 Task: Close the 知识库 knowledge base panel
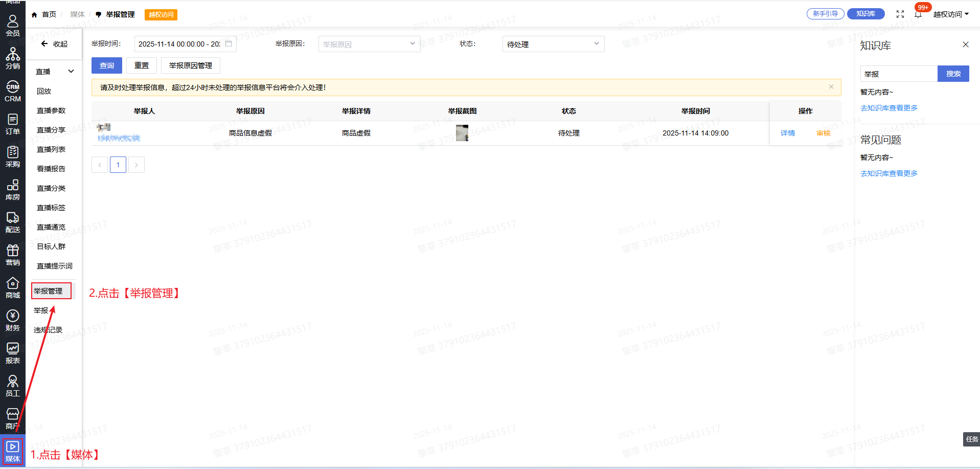click(x=966, y=44)
